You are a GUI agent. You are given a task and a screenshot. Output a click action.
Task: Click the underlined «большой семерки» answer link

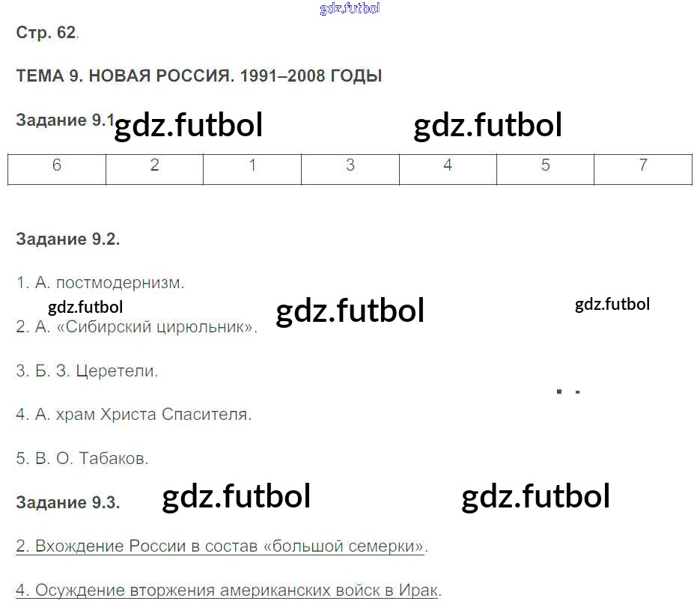pos(220,546)
